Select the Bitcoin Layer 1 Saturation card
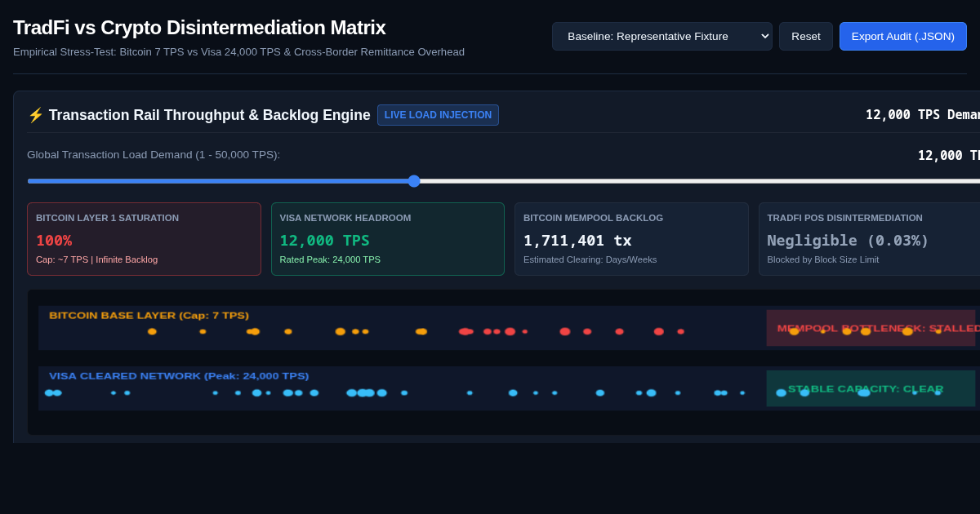The height and width of the screenshot is (514, 980). click(144, 239)
